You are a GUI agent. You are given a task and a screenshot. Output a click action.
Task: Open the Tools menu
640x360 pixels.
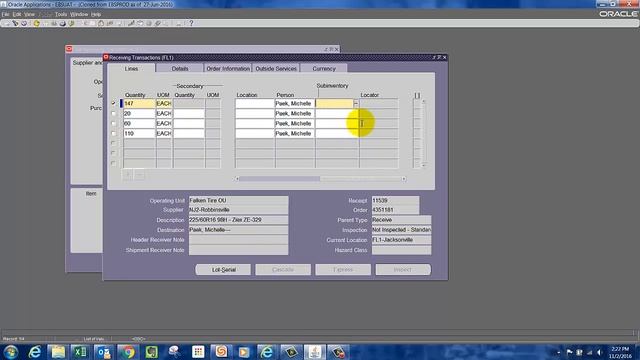click(61, 14)
